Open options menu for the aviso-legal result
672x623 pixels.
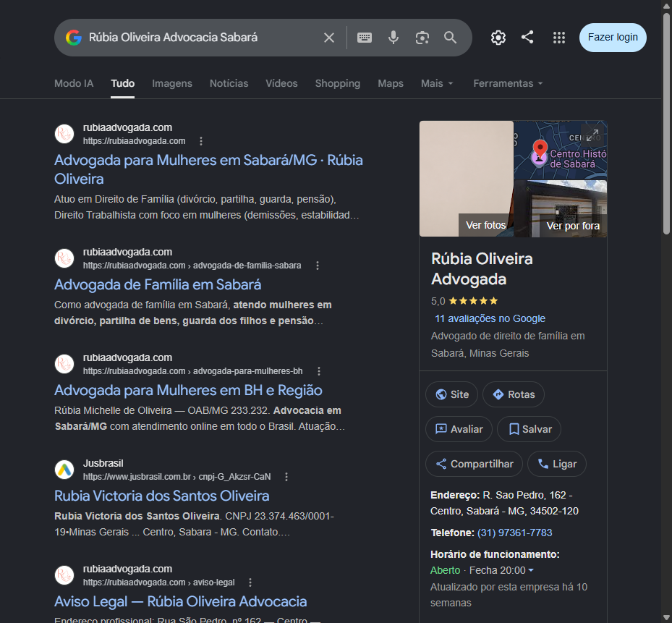(250, 582)
